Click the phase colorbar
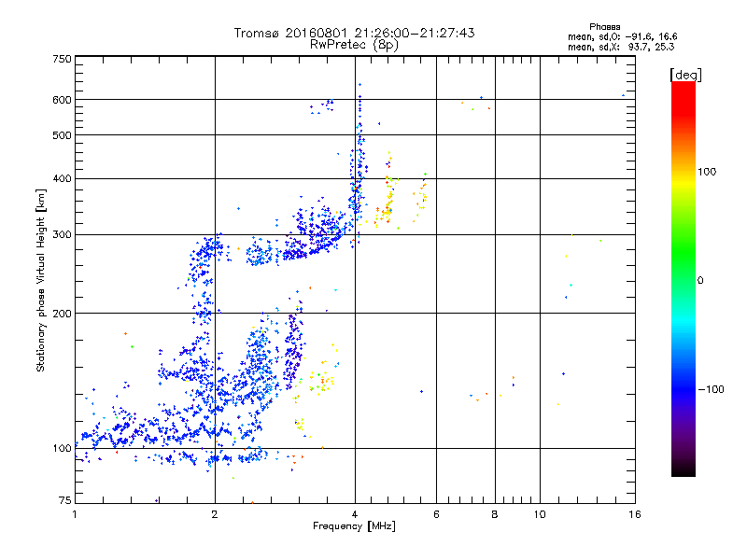747x560 pixels. (x=684, y=278)
